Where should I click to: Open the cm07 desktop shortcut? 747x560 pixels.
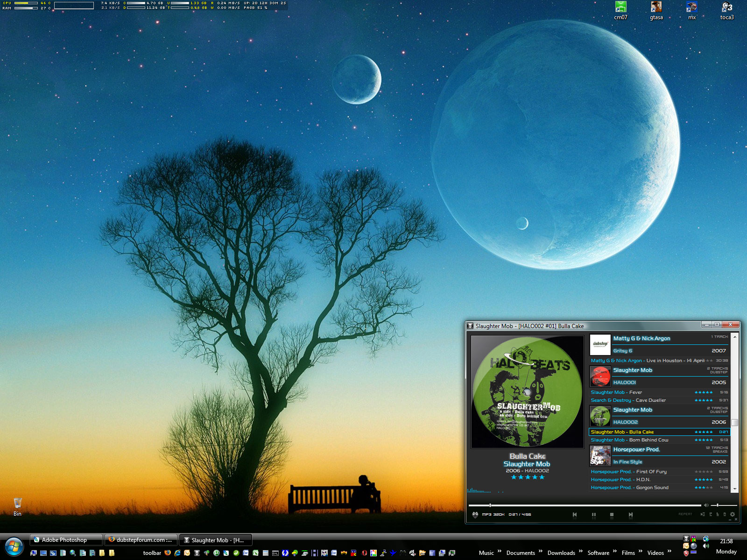[620, 10]
